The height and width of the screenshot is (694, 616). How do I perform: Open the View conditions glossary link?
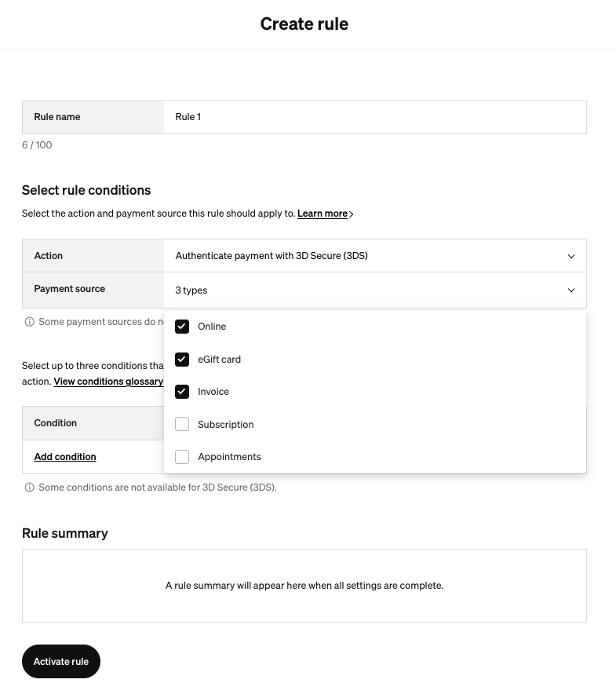(108, 382)
